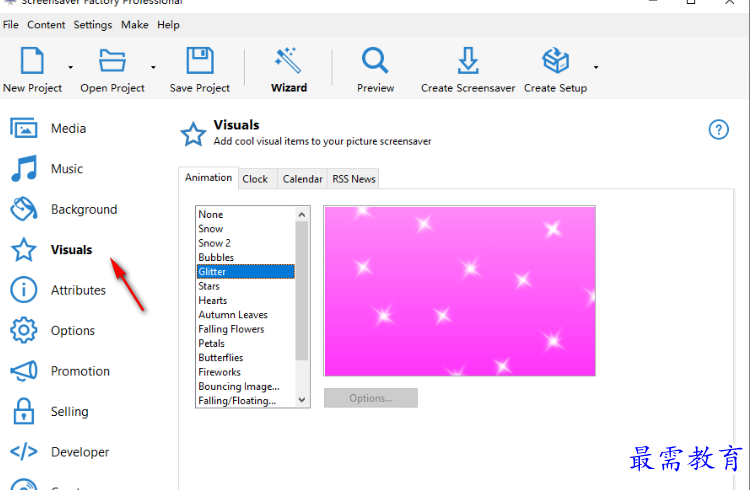Click the Preview magnifier icon
Viewport: 751px width, 490px height.
pos(375,60)
